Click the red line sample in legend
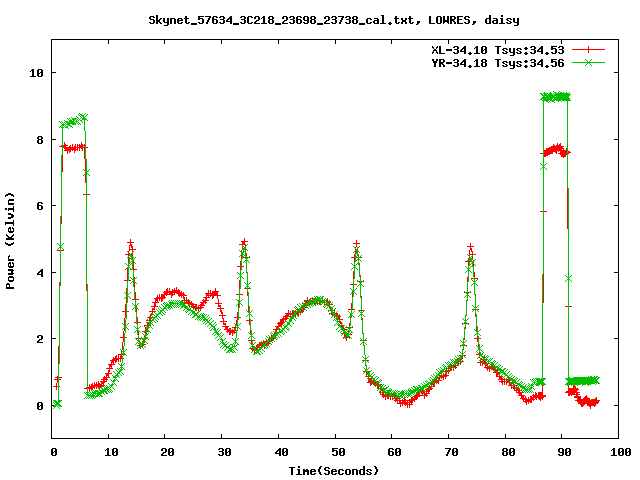The image size is (640, 480). [588, 50]
